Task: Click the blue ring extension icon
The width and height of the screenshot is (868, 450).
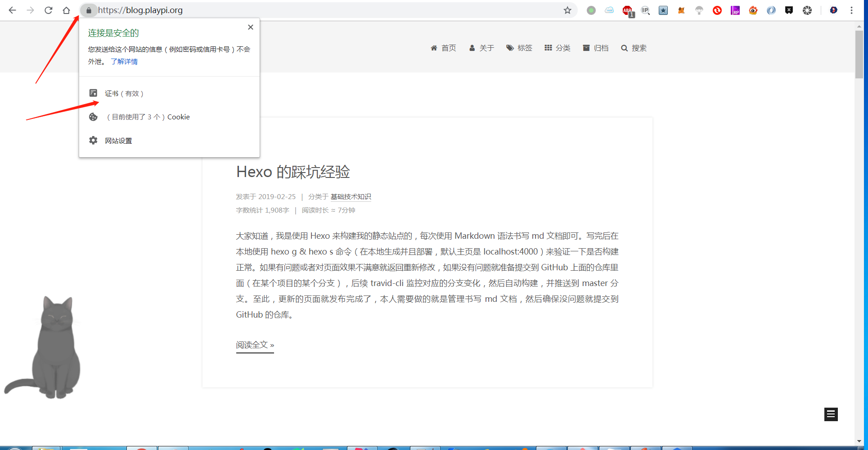Action: (771, 10)
